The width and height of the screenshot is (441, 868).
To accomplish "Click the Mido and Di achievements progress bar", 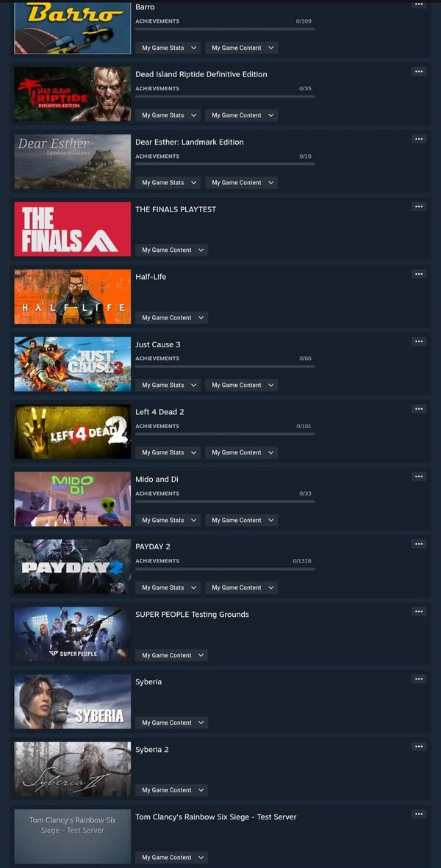I will coord(225,502).
